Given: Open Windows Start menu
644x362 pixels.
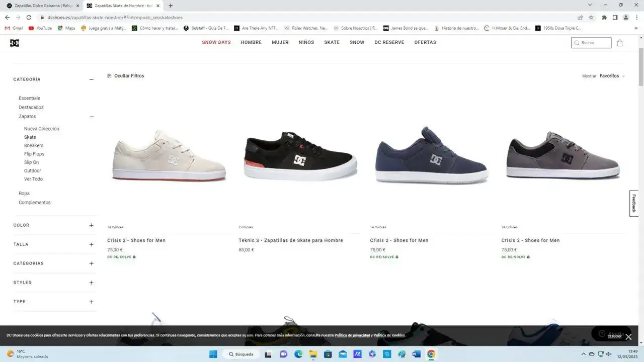Looking at the screenshot, I should click(x=213, y=354).
